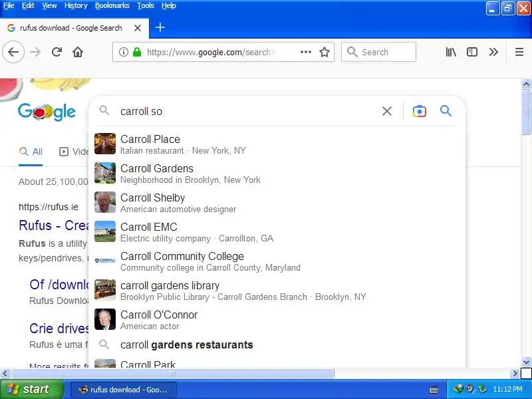This screenshot has height=399, width=532.
Task: Bookmark this page with the star icon
Action: pos(325,52)
